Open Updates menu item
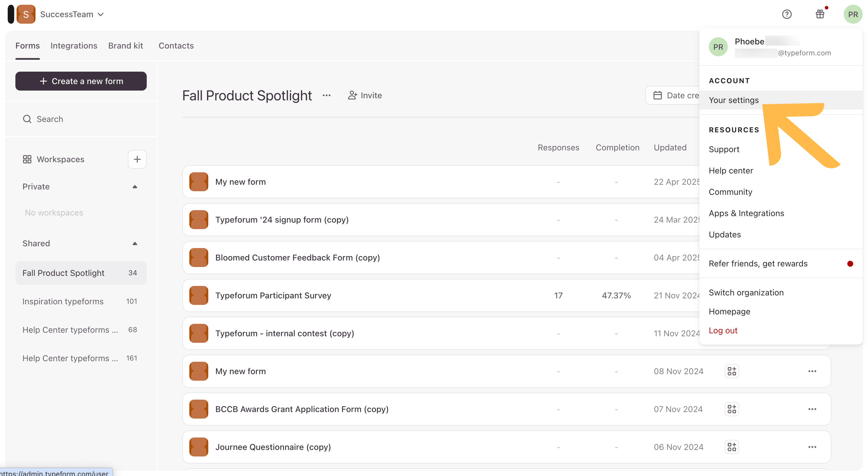Image resolution: width=868 pixels, height=476 pixels. [x=725, y=234]
